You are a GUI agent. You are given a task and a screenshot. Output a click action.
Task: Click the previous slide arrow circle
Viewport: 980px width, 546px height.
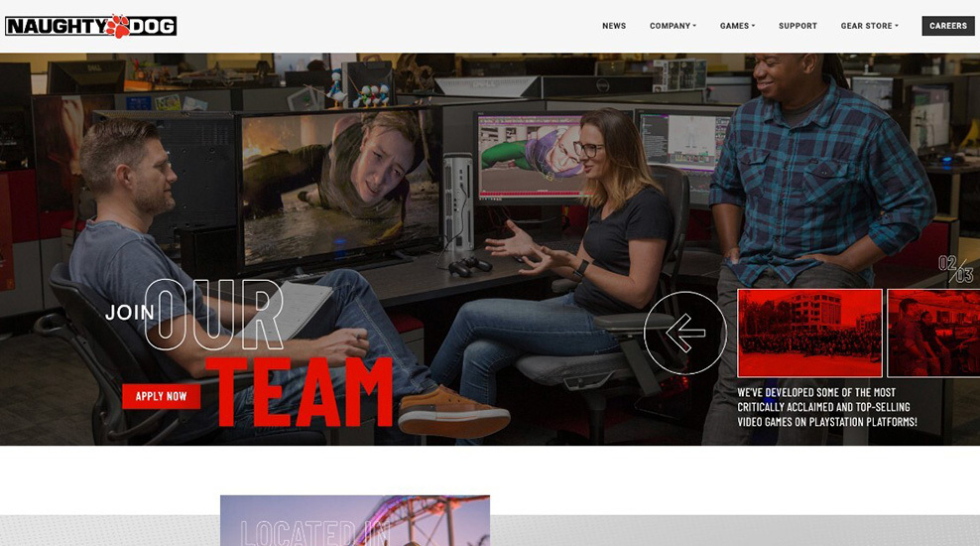[685, 333]
